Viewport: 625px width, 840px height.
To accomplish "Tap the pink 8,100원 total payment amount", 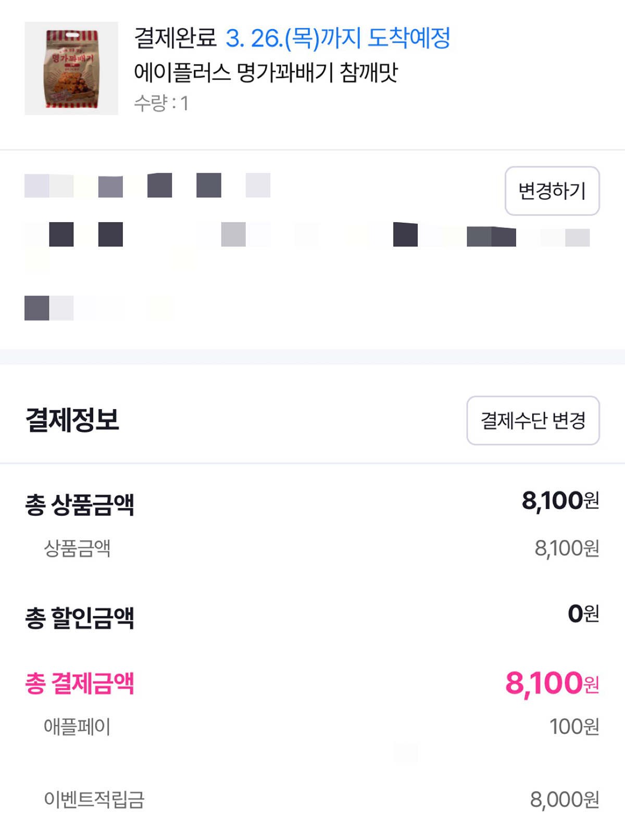I will coord(552,683).
